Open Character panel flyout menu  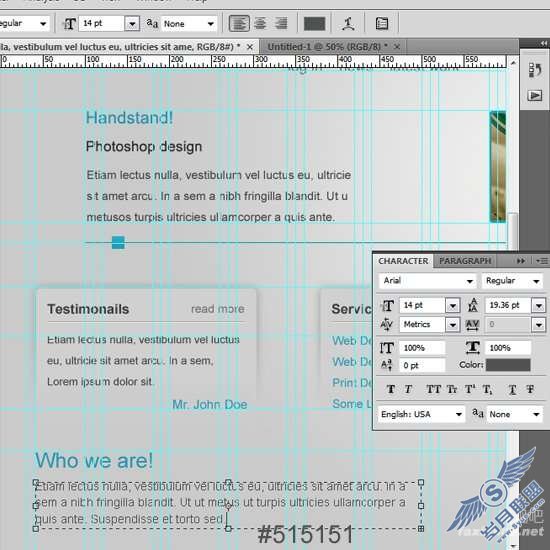pyautogui.click(x=542, y=261)
